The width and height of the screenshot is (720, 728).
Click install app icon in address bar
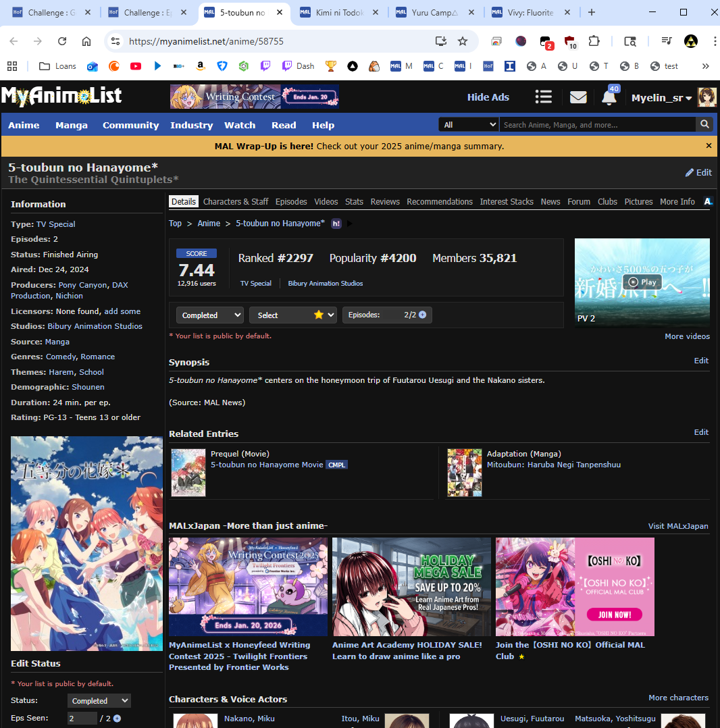click(x=440, y=41)
